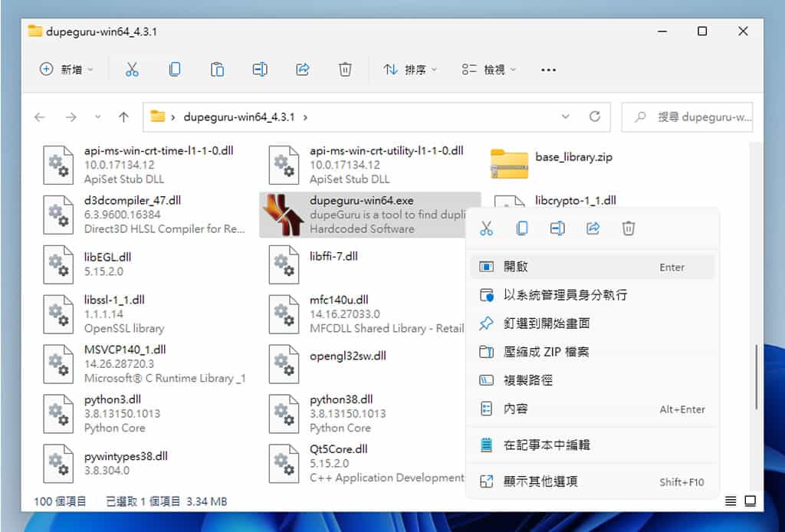Choose 釘選到開始畫面 in context menu

click(593, 323)
